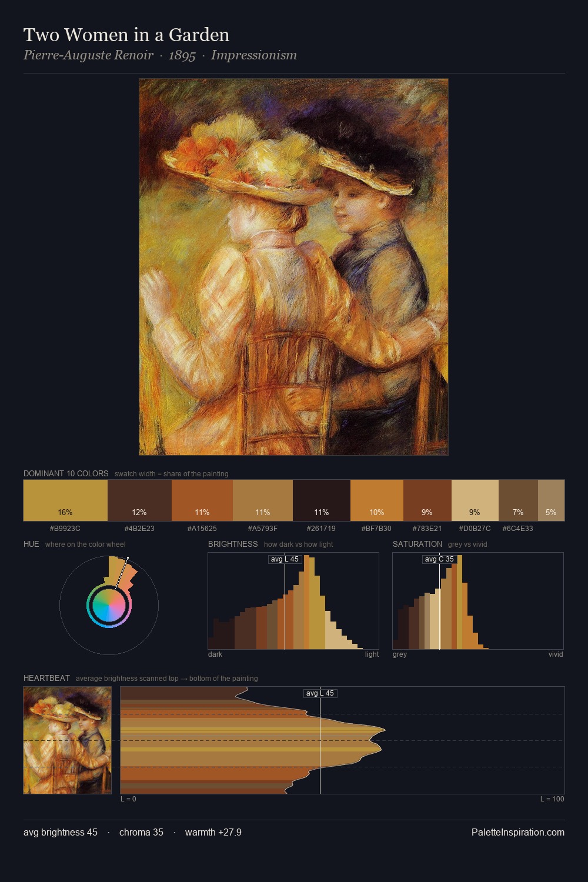Image resolution: width=588 pixels, height=882 pixels.
Task: Click the #B9923C 16% color swatch
Action: click(x=65, y=500)
